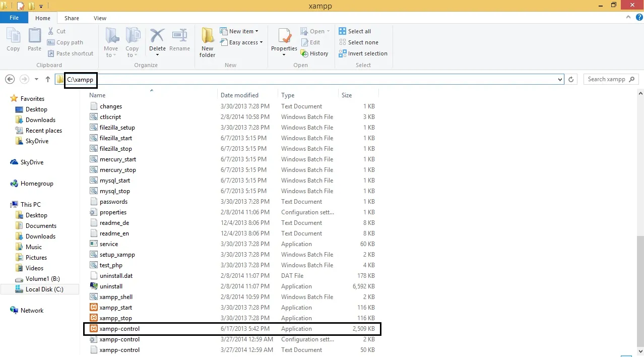This screenshot has height=357, width=644.
Task: Open the File menu tab
Action: pos(14,18)
